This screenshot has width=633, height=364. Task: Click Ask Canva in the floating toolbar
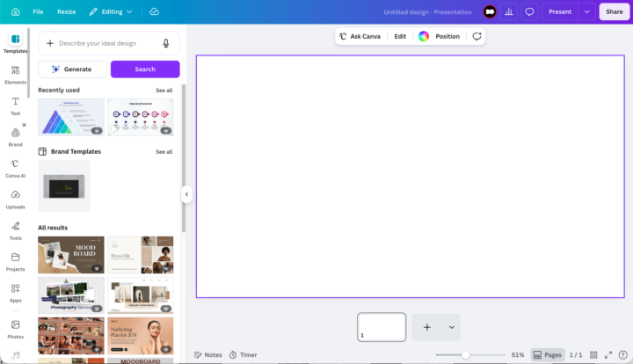(360, 36)
